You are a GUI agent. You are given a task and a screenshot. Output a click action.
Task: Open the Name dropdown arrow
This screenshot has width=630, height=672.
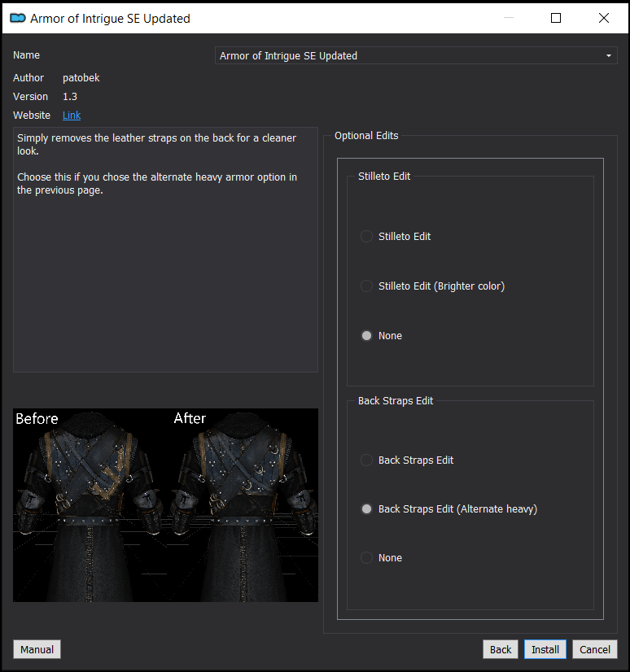[x=609, y=55]
